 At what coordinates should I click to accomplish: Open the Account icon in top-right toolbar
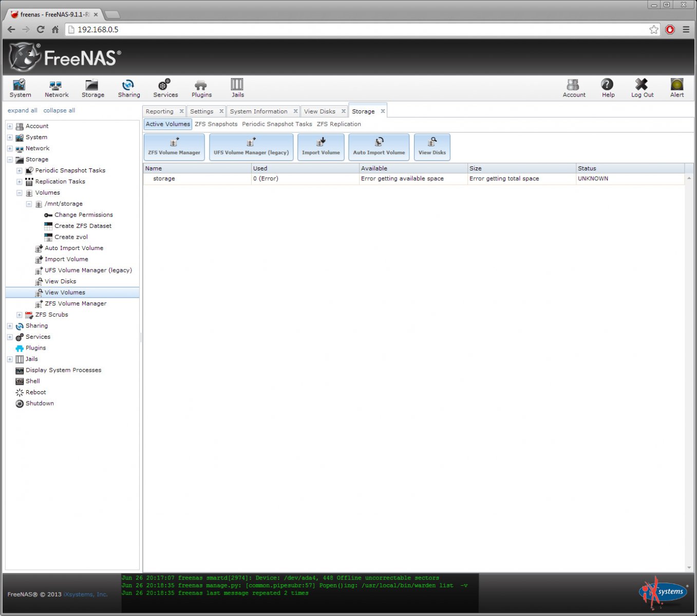(x=574, y=88)
